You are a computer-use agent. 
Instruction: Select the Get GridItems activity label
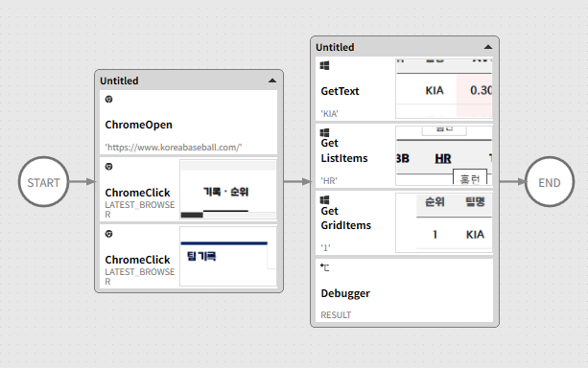tap(345, 218)
